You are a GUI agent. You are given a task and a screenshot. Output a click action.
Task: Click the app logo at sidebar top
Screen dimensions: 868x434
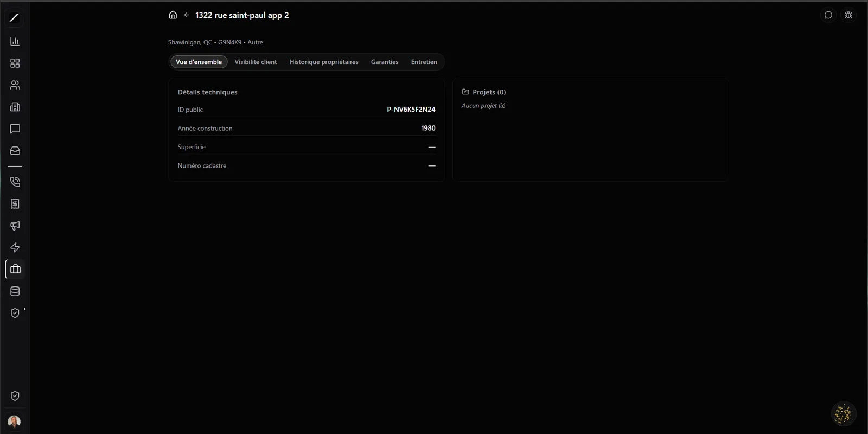(15, 18)
